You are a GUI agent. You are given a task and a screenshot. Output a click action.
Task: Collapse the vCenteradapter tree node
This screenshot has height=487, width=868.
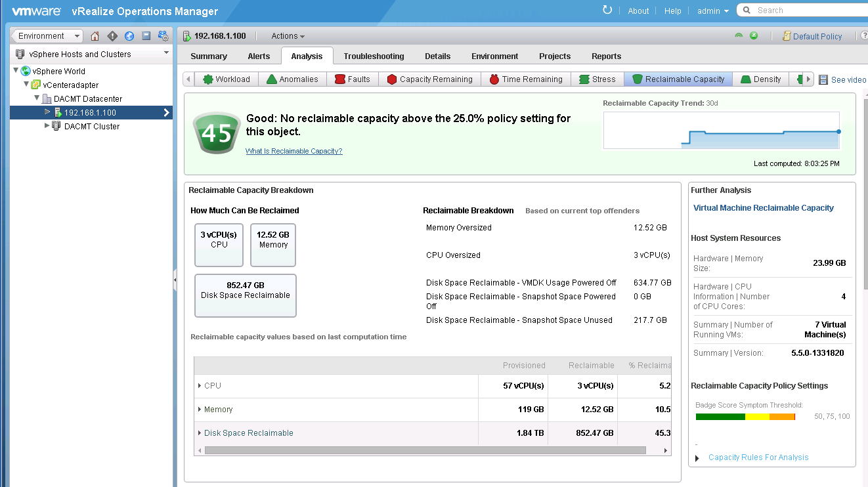tap(26, 84)
